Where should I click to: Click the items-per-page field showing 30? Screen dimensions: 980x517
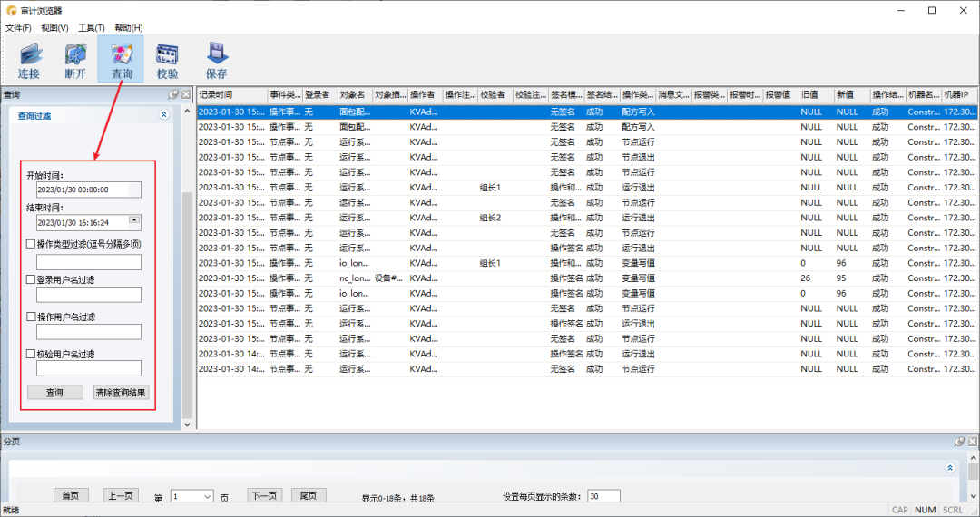[x=603, y=496]
